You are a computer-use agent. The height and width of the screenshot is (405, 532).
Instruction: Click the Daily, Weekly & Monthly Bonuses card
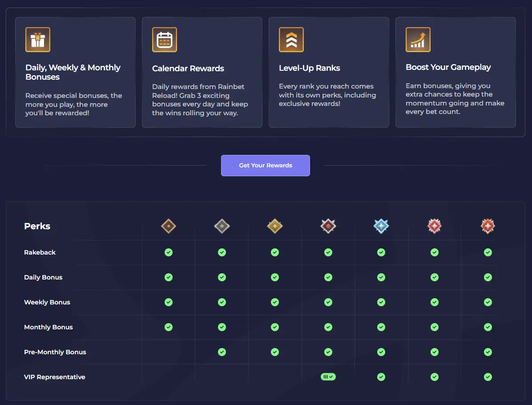[75, 72]
